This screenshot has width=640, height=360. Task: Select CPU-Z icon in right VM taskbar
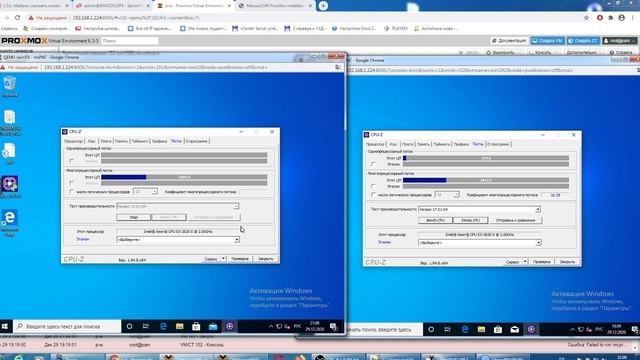coord(531,329)
